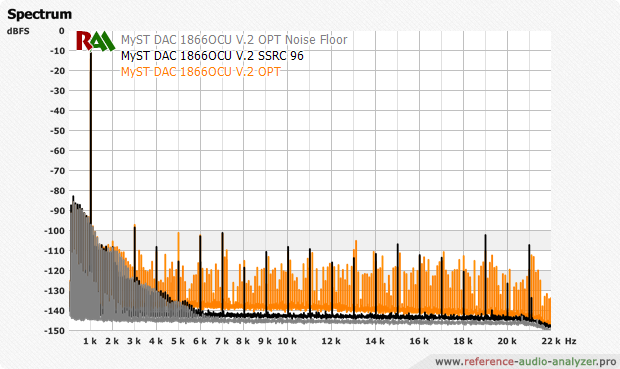Click the '20 k' frequency axis label
This screenshot has width=620, height=369.
coord(507,341)
